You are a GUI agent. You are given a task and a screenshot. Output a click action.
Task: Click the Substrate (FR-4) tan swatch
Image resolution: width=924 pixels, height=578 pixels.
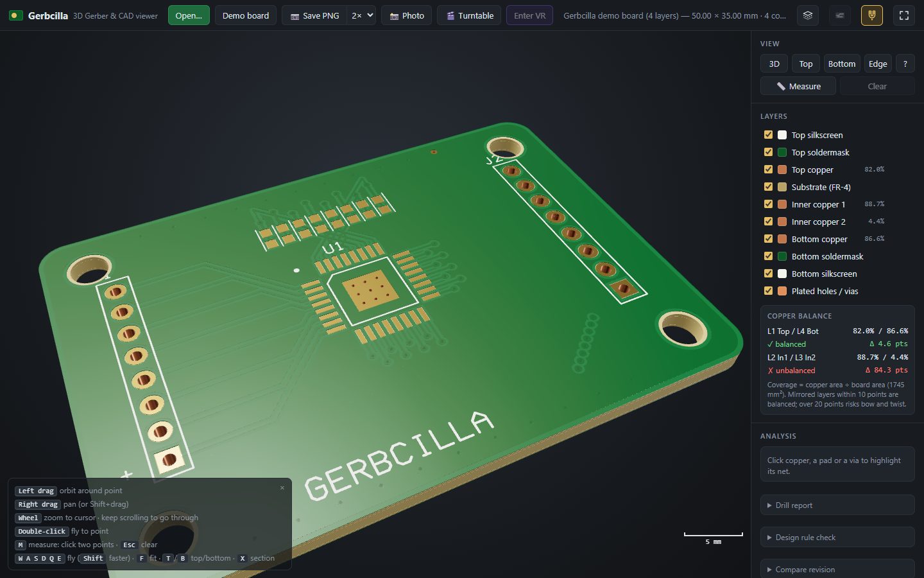coord(782,187)
